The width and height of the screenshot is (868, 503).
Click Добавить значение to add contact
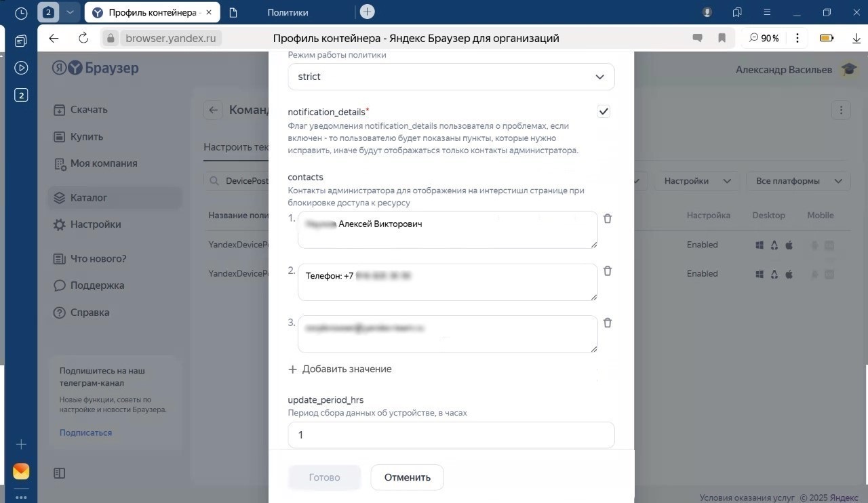pos(340,369)
